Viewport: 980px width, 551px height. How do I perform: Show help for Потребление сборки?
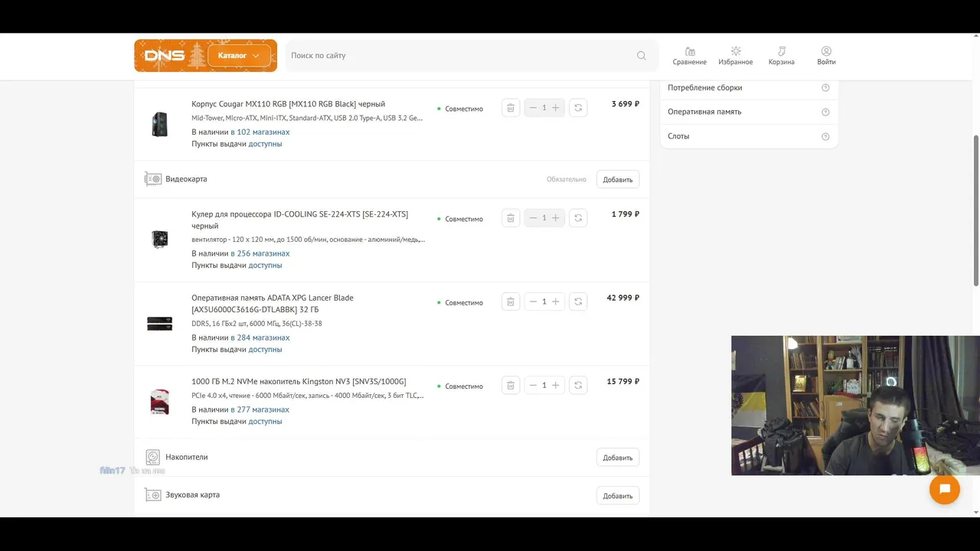pyautogui.click(x=825, y=88)
